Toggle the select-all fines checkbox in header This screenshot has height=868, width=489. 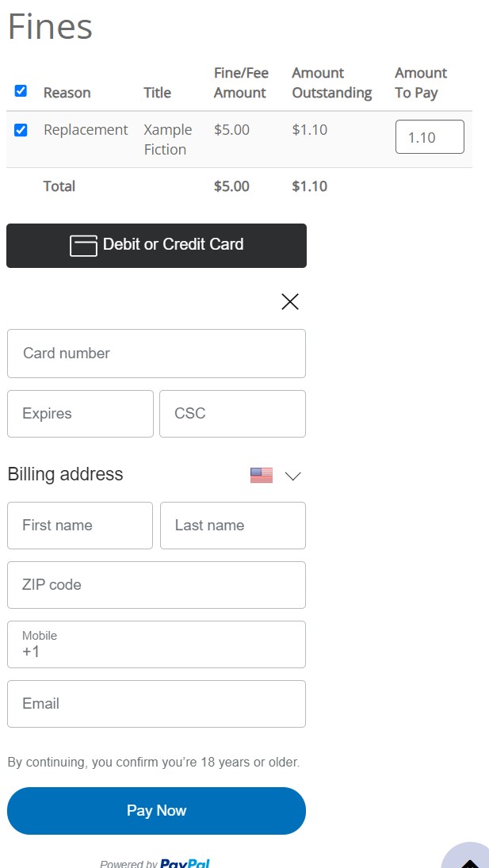pyautogui.click(x=21, y=91)
